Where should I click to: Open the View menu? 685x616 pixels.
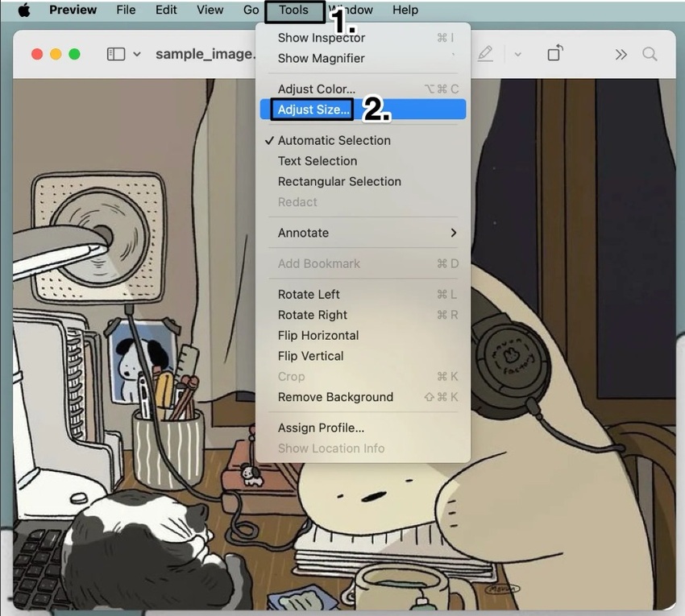pyautogui.click(x=210, y=10)
